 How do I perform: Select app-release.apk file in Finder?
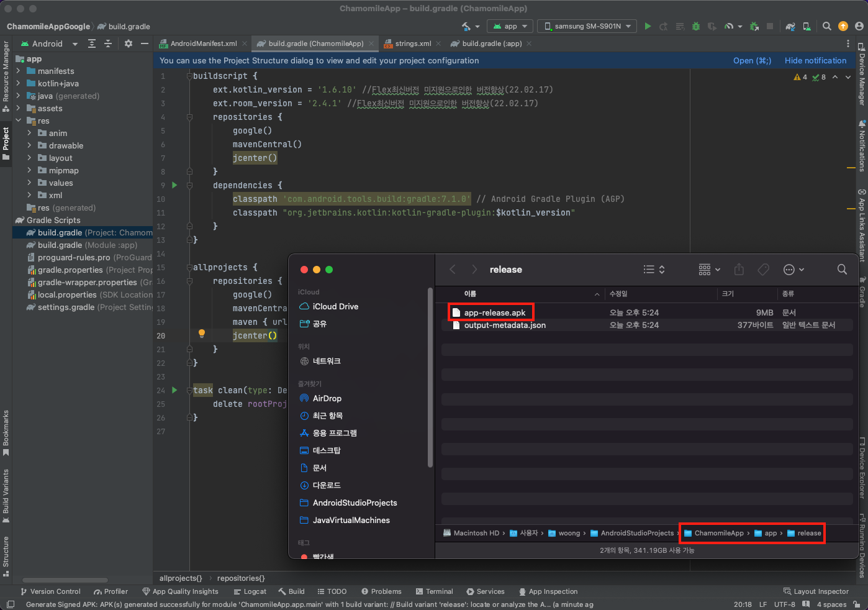(494, 312)
